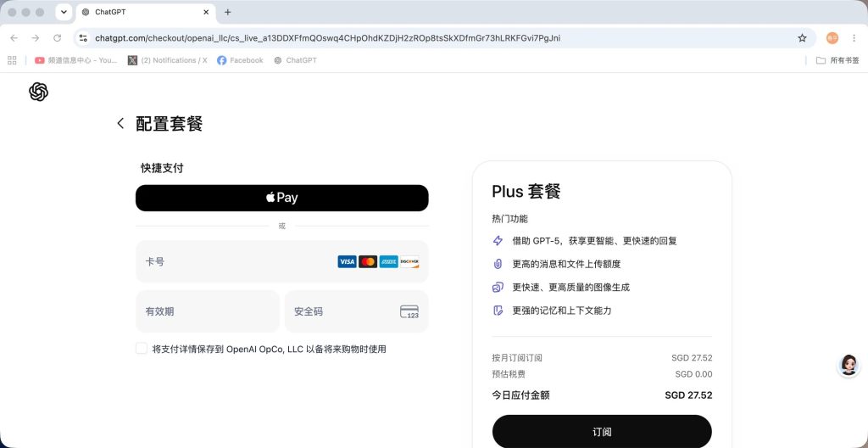Screen dimensions: 868x448
Task: Click the floating avatar assistant icon
Action: 849,365
